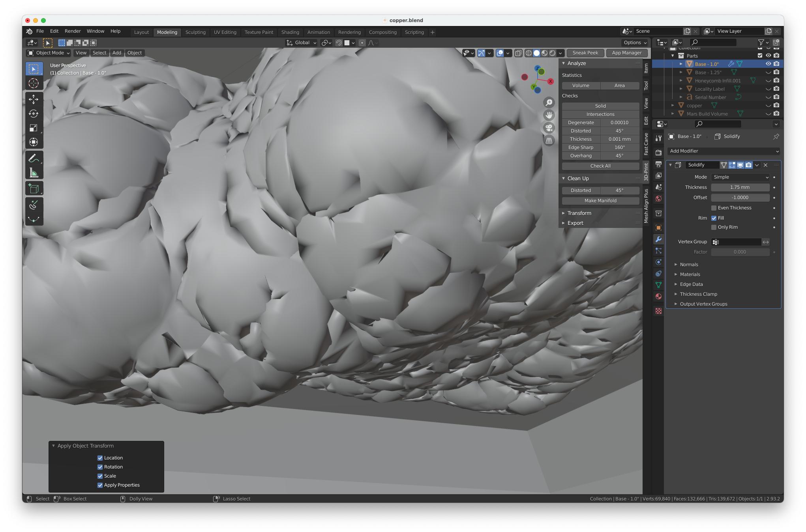
Task: Open the Object Mode dropdown
Action: [x=49, y=53]
